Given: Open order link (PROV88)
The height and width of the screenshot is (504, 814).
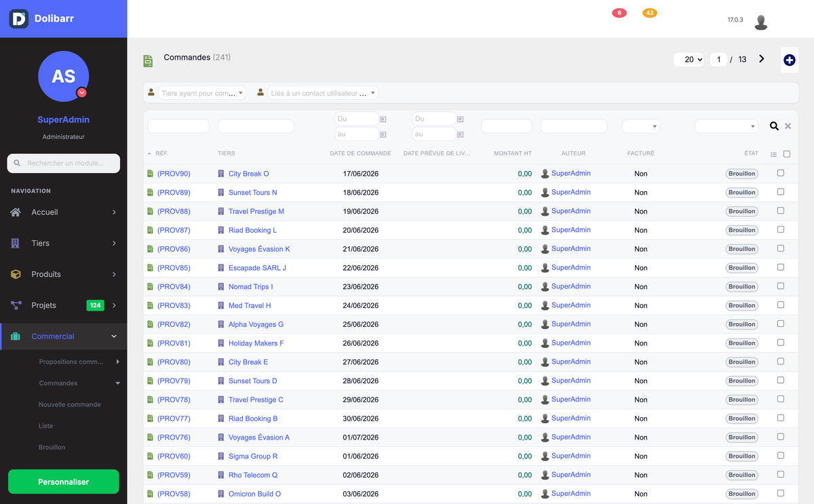Looking at the screenshot, I should [174, 212].
